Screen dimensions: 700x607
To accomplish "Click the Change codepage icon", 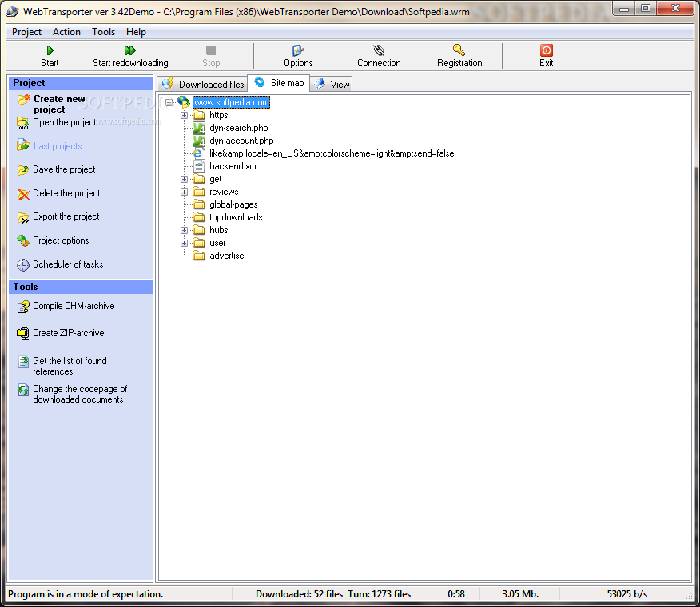I will coord(23,390).
